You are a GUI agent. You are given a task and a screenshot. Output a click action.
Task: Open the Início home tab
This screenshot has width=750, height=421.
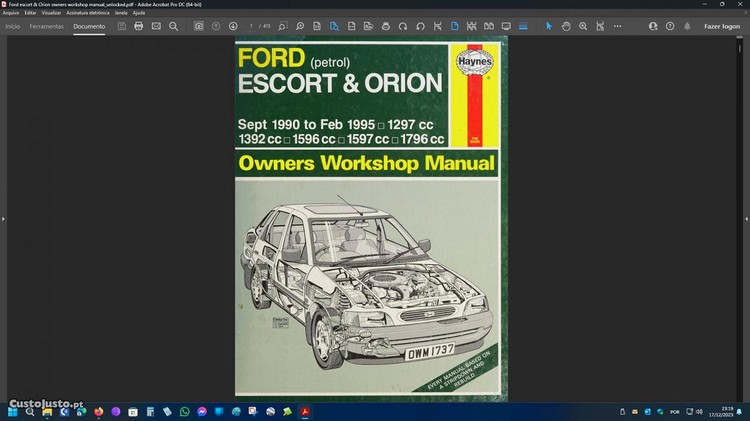[13, 26]
